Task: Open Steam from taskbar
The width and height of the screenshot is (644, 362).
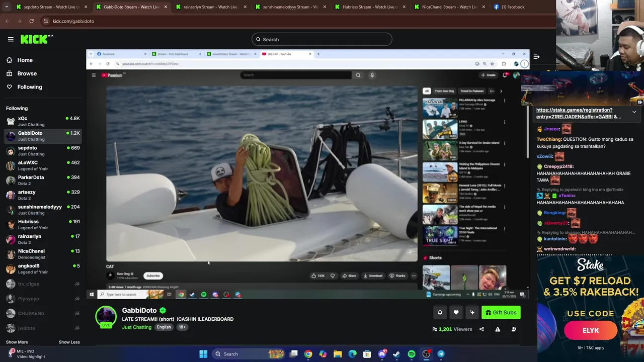Action: 396,354
